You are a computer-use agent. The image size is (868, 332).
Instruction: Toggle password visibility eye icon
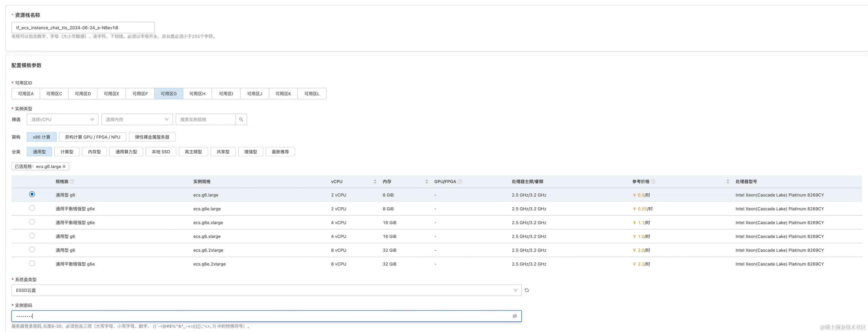[x=515, y=316]
